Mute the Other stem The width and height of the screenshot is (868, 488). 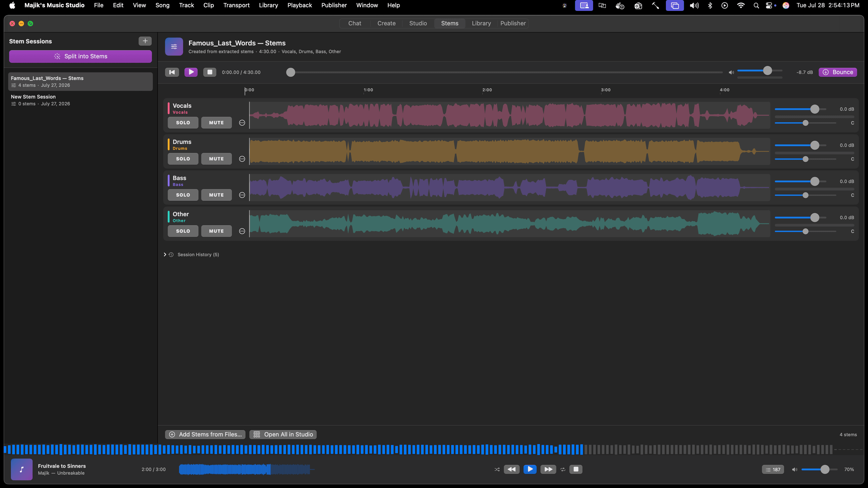coord(216,231)
